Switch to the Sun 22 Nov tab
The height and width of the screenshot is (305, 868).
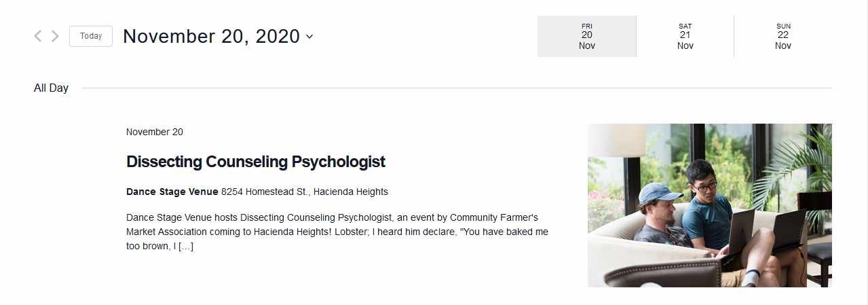click(782, 36)
